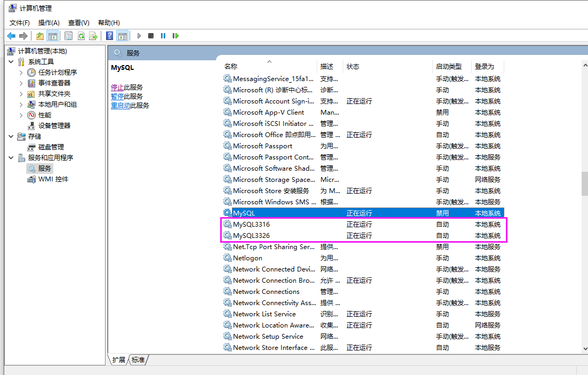Select 任务计划程序 in the tree
The height and width of the screenshot is (375, 588).
tap(58, 73)
